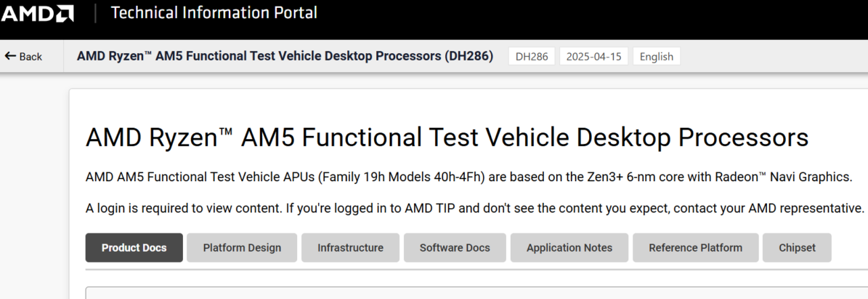
Task: Click the Technical Information Portal title
Action: coord(214,13)
